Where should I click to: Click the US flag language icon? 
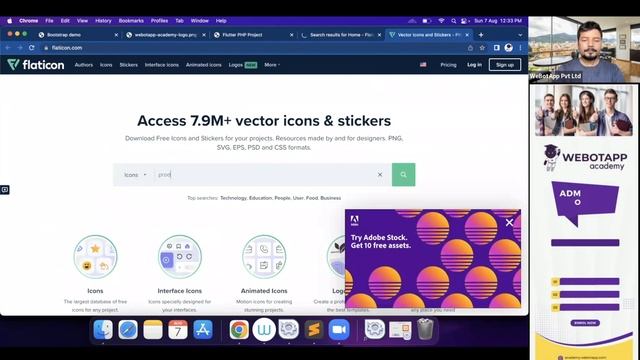coord(423,64)
